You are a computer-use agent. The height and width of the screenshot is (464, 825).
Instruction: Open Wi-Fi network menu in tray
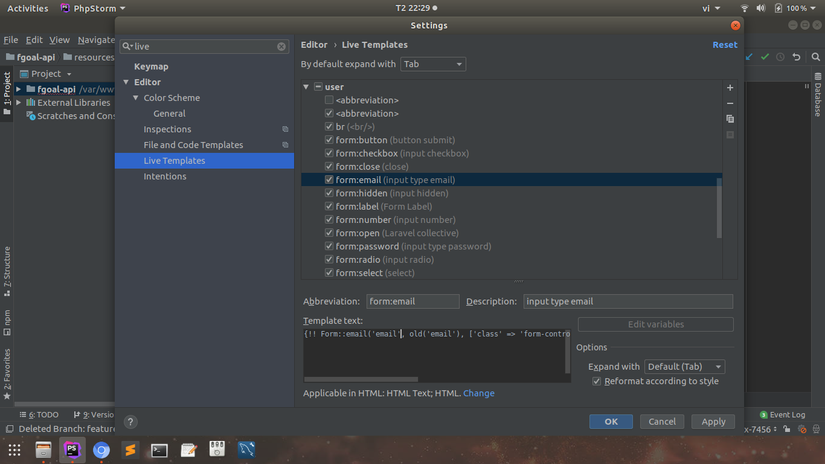tap(744, 8)
